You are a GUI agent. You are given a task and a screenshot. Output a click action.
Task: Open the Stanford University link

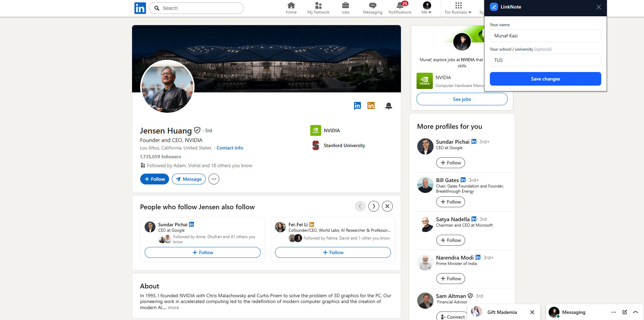(x=344, y=145)
